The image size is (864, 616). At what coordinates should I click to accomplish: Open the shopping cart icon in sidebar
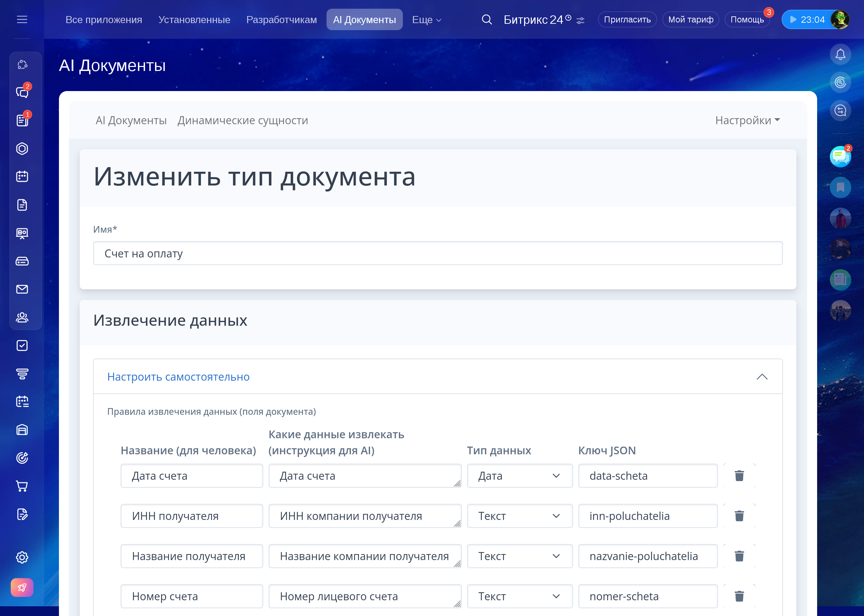pos(22,486)
